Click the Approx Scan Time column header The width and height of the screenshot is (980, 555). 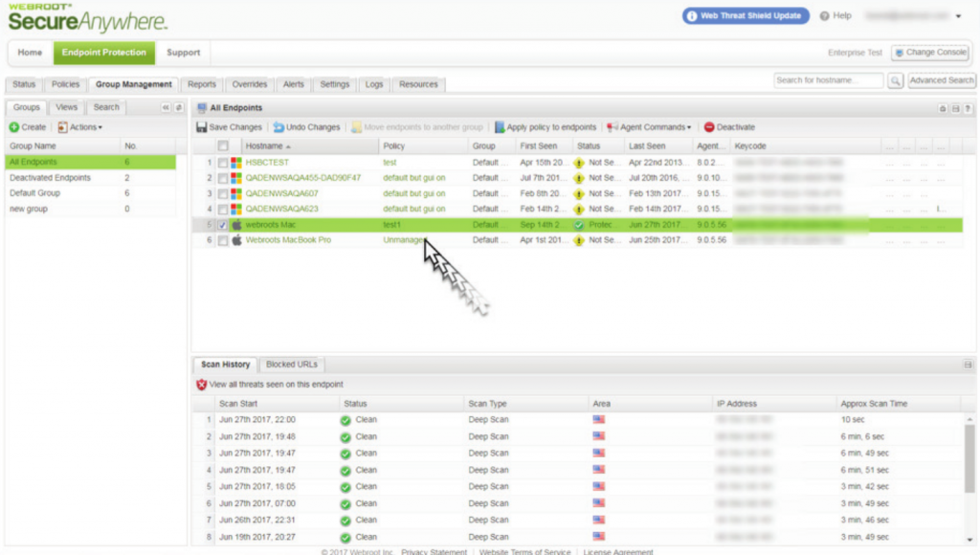click(x=898, y=405)
